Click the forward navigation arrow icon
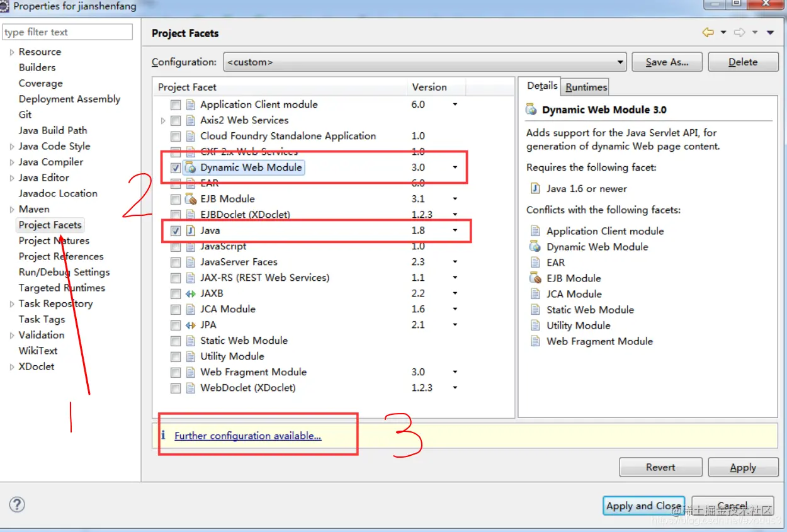Viewport: 787px width, 532px height. [740, 33]
